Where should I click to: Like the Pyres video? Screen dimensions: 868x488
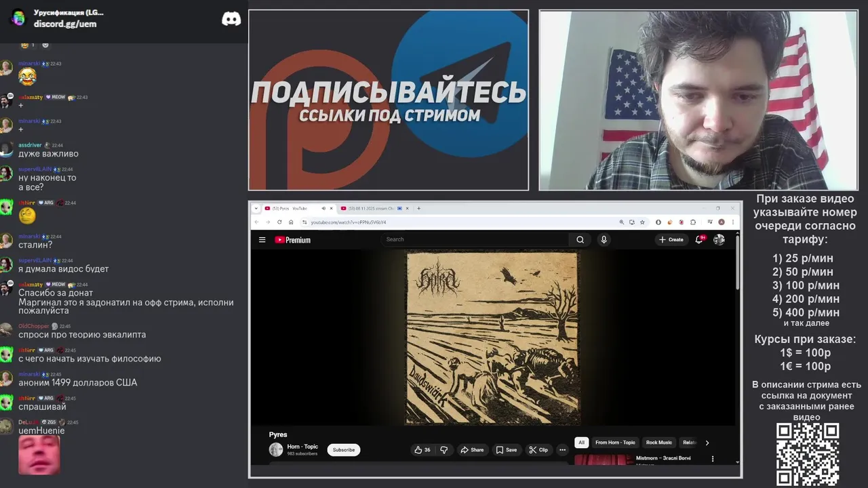coord(422,449)
